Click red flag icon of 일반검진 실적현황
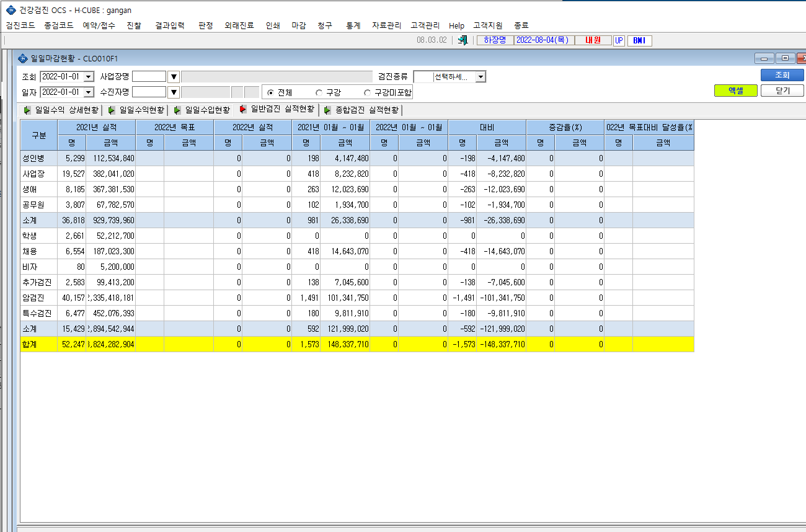 [243, 109]
